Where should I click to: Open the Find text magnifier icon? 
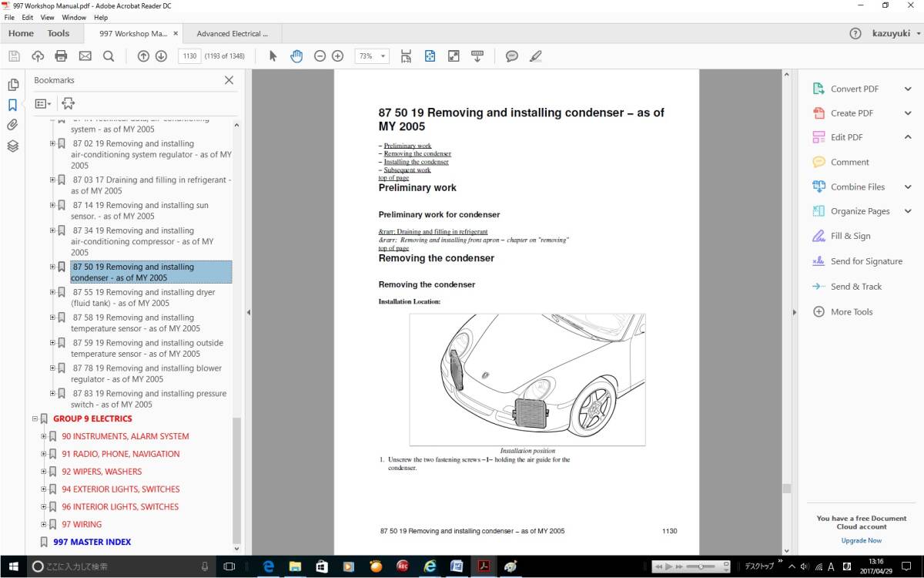pyautogui.click(x=109, y=56)
